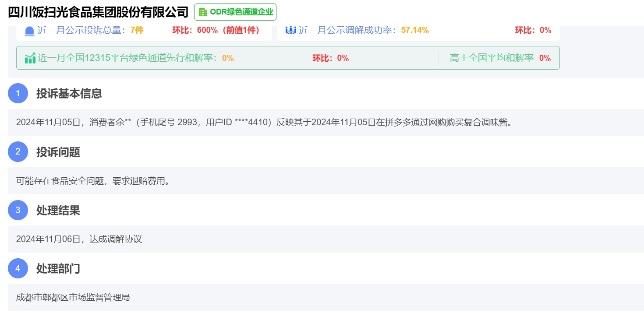This screenshot has width=644, height=313.
Task: Click step number 3 circle for 处理结果
Action: click(18, 210)
